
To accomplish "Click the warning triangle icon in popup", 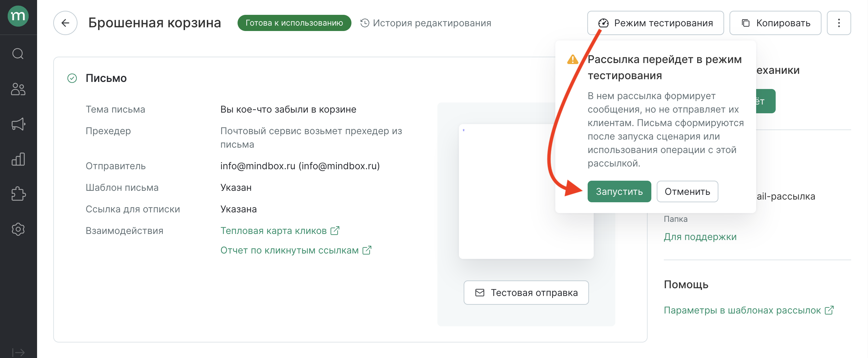I will tap(572, 59).
